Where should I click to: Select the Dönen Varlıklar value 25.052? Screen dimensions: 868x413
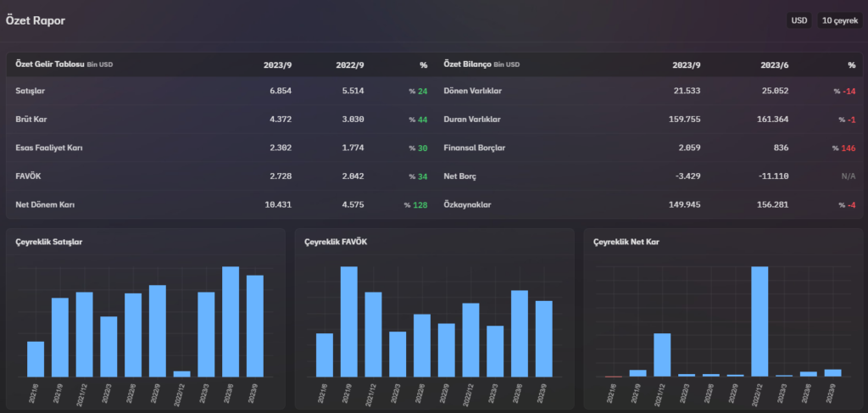[x=776, y=91]
